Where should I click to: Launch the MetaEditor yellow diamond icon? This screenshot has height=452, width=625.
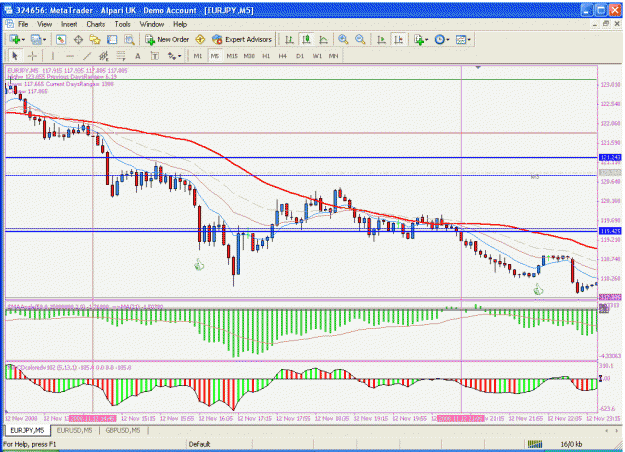(200, 39)
